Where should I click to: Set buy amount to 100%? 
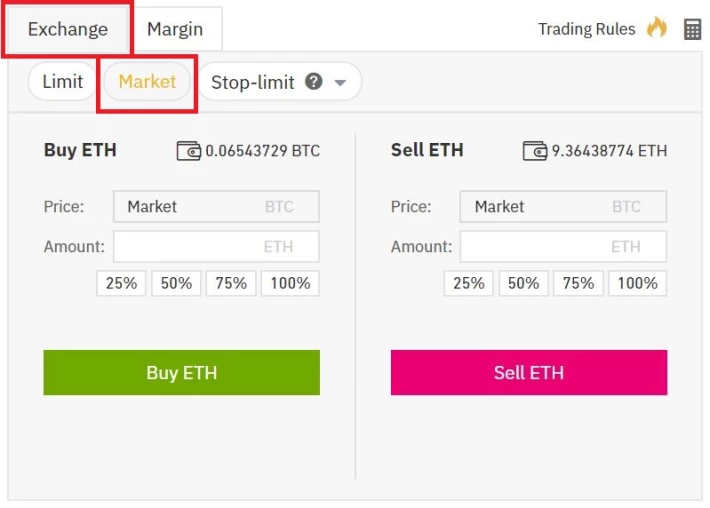point(290,283)
